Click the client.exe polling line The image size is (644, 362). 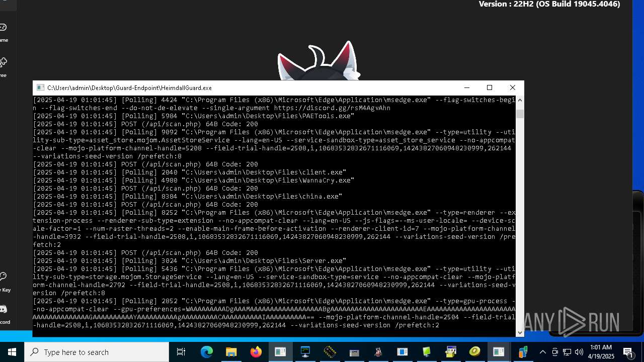click(x=190, y=172)
